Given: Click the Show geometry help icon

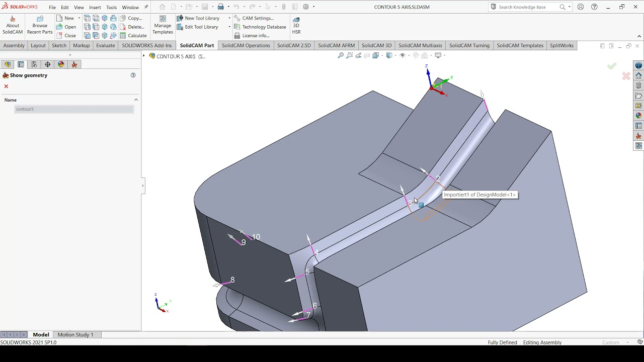Looking at the screenshot, I should click(133, 75).
